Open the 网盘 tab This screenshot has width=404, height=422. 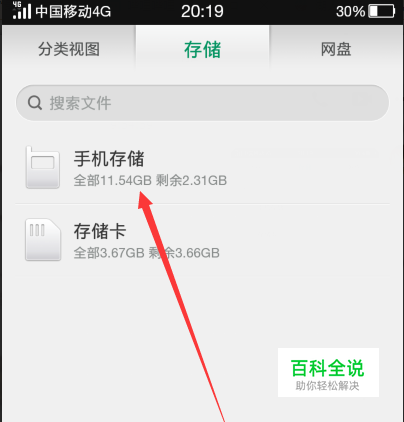(336, 49)
